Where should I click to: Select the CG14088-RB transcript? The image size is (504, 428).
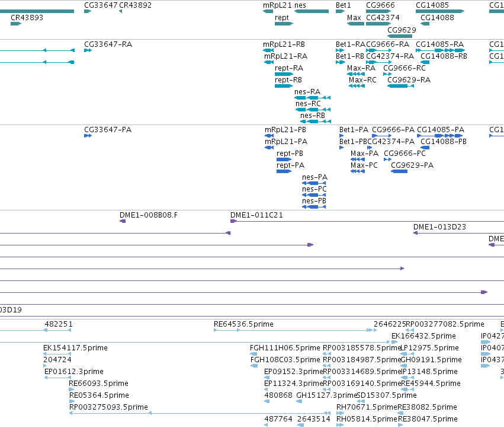click(425, 62)
